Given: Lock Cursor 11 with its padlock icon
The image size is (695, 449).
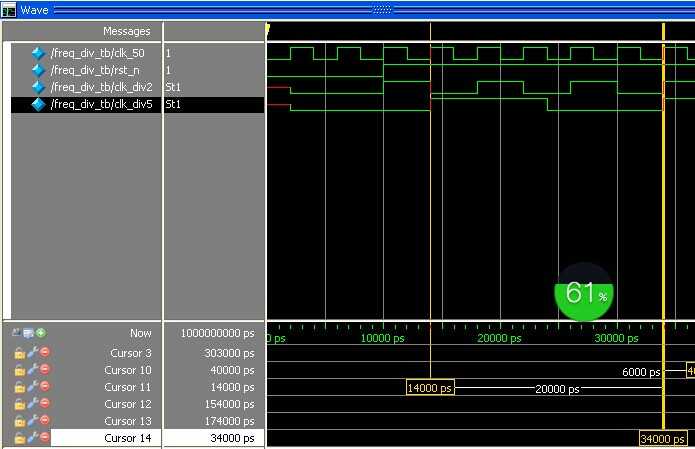Looking at the screenshot, I should point(20,387).
